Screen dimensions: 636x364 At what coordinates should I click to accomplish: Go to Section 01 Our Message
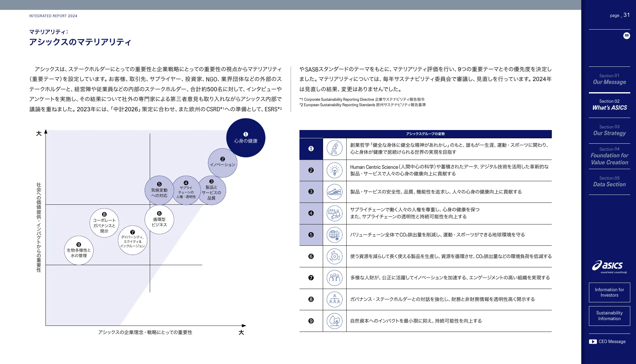pyautogui.click(x=609, y=79)
